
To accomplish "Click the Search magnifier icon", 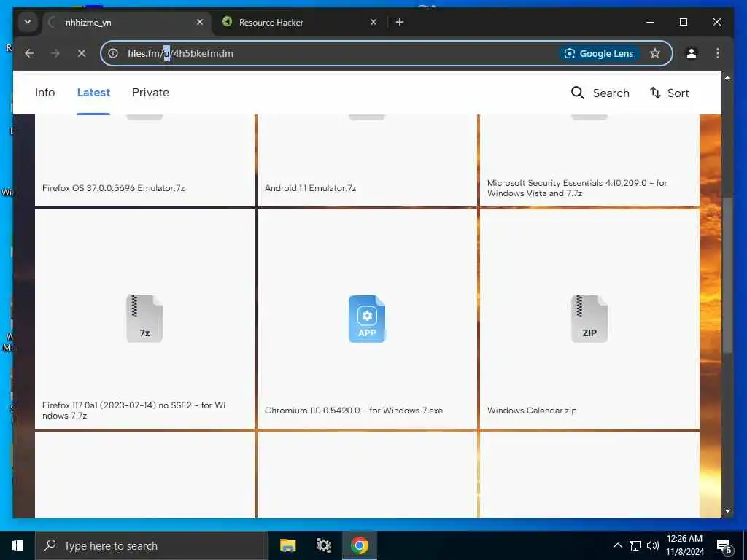I will coord(578,93).
